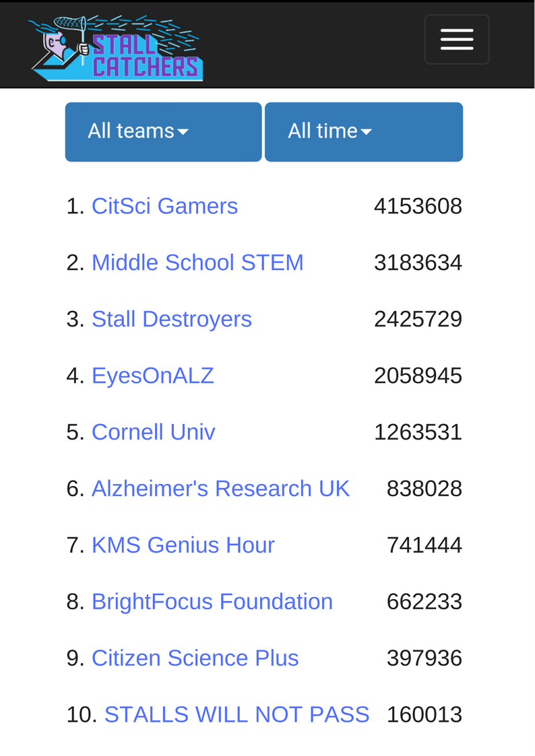
Task: Click the EyesOnALZ score 2058945
Action: point(418,376)
